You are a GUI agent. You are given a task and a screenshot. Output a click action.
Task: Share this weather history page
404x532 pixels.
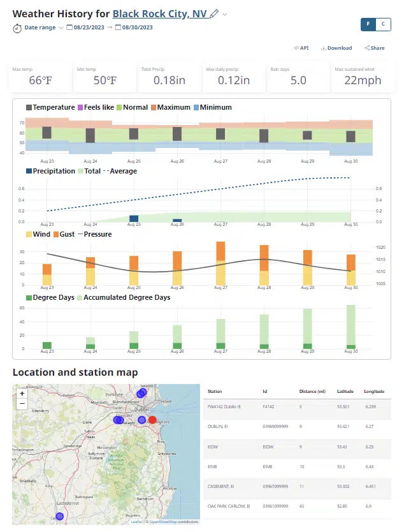coord(375,48)
